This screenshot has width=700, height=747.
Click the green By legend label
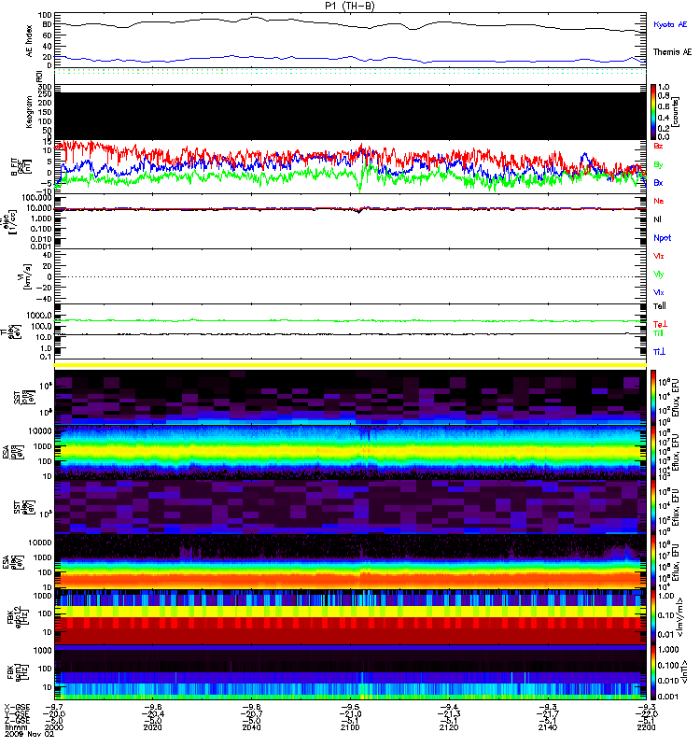tap(658, 165)
